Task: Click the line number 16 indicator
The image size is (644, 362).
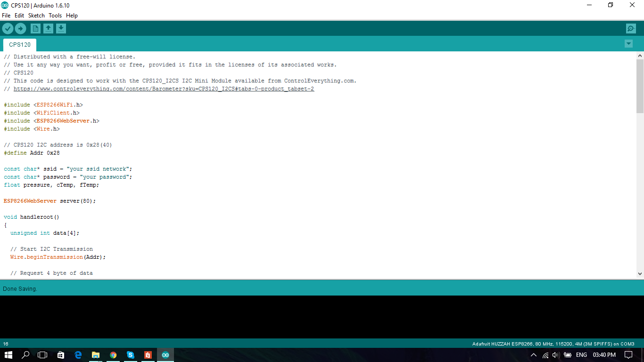Action: [6, 344]
